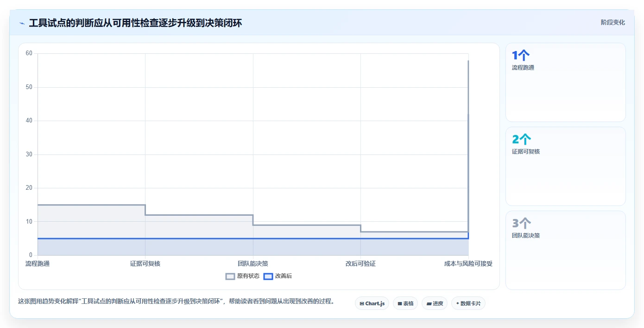Viewport: 644px width, 328px height.
Task: Toggle the 改善后 legend entry
Action: coord(278,276)
